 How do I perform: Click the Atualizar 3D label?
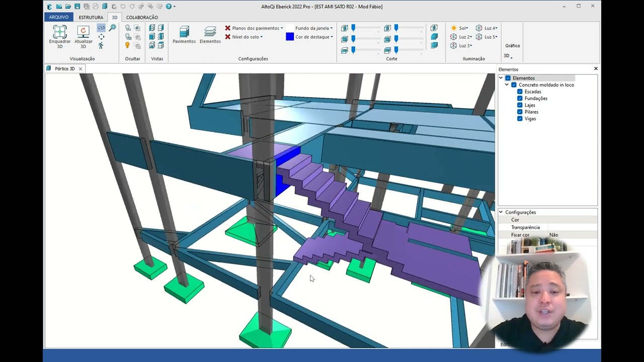pos(83,44)
